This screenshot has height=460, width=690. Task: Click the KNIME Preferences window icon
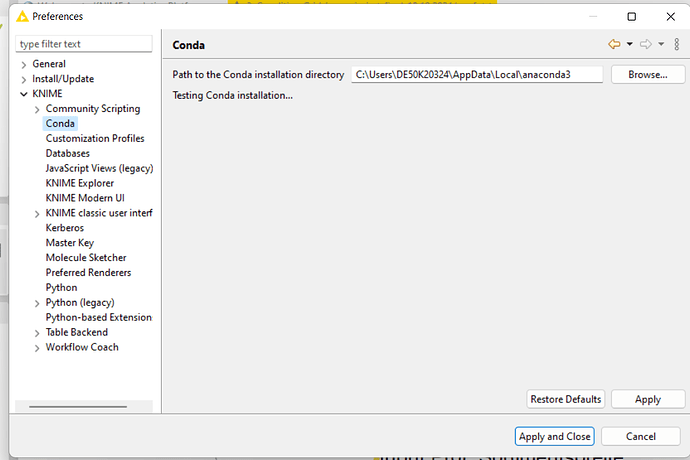tap(22, 17)
